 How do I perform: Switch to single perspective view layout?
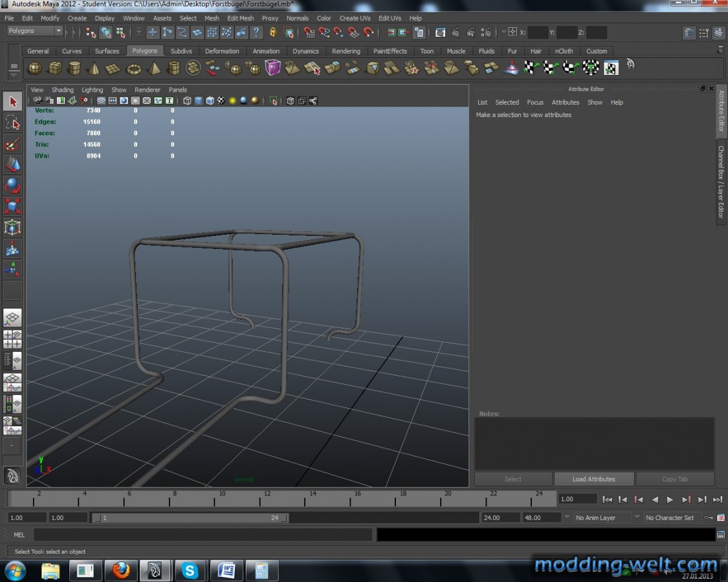click(12, 318)
